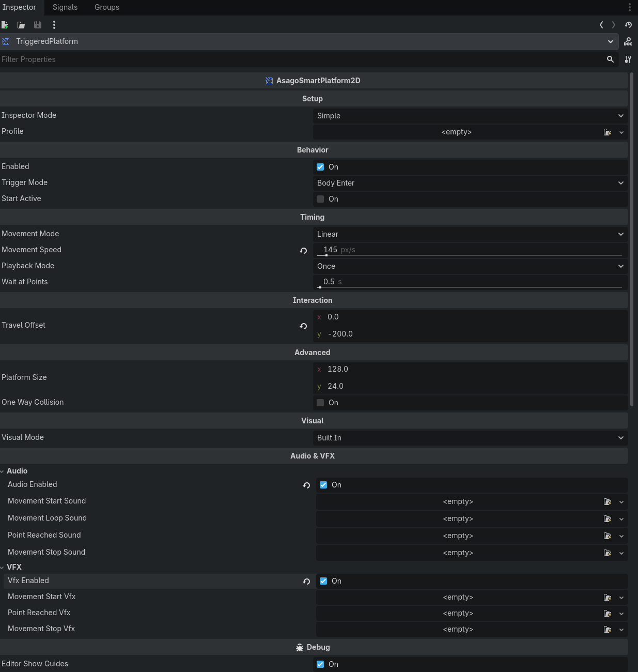Open the Trigger Mode dropdown
The height and width of the screenshot is (672, 638).
point(471,183)
